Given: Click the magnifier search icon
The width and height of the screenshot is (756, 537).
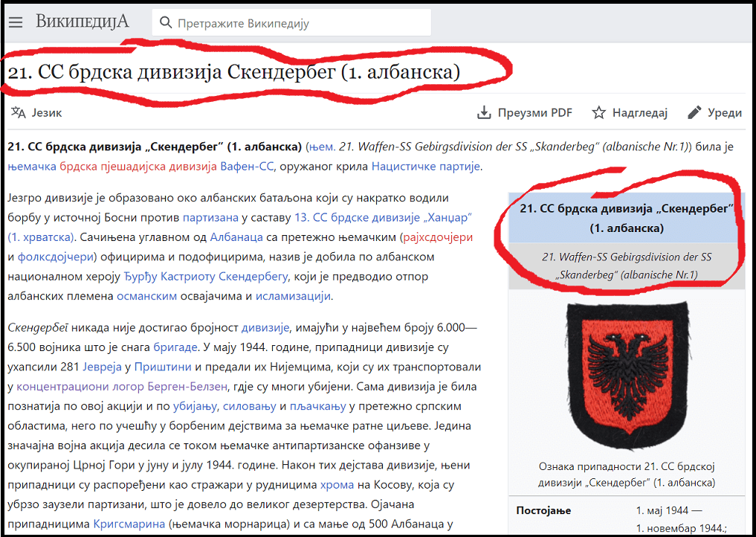Looking at the screenshot, I should (166, 22).
